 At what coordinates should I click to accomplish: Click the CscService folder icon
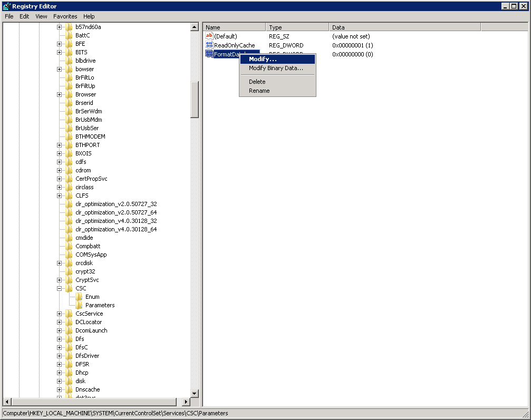[69, 314]
